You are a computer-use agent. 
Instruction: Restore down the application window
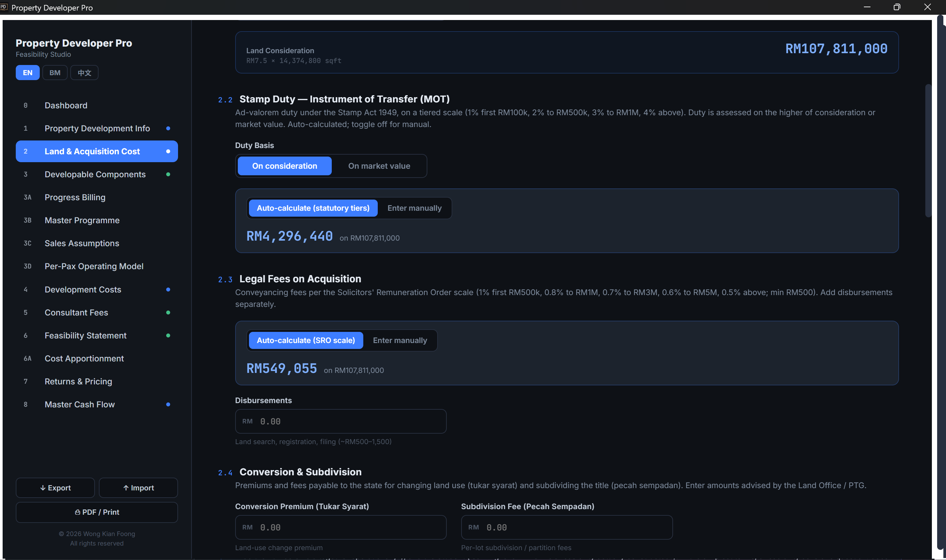click(x=897, y=7)
